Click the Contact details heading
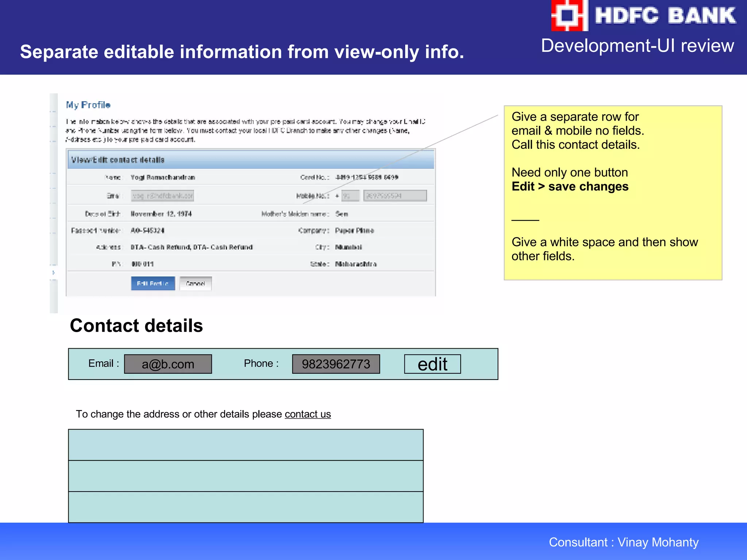Image resolution: width=747 pixels, height=560 pixels. pyautogui.click(x=136, y=326)
